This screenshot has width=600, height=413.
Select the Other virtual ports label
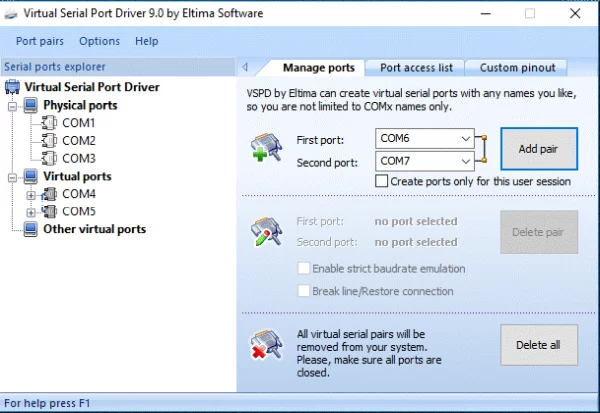[95, 229]
